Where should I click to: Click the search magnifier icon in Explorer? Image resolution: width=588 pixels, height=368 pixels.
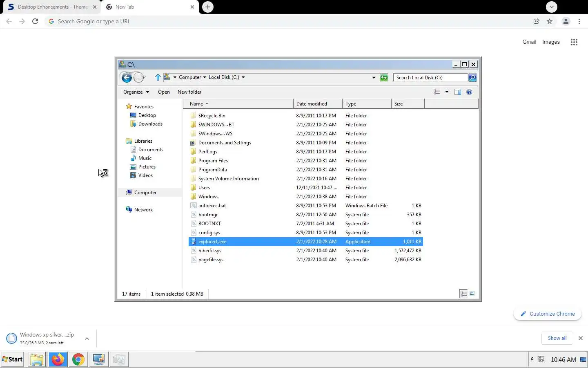coord(472,78)
